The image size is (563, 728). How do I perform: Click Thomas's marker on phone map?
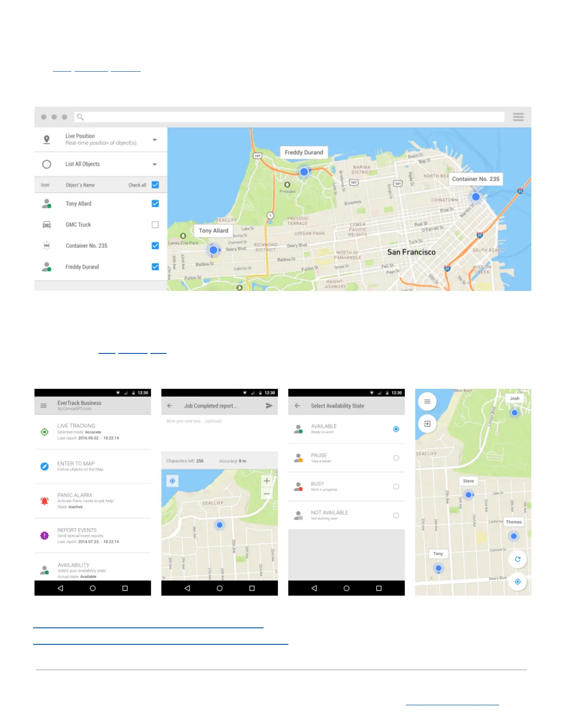[514, 536]
